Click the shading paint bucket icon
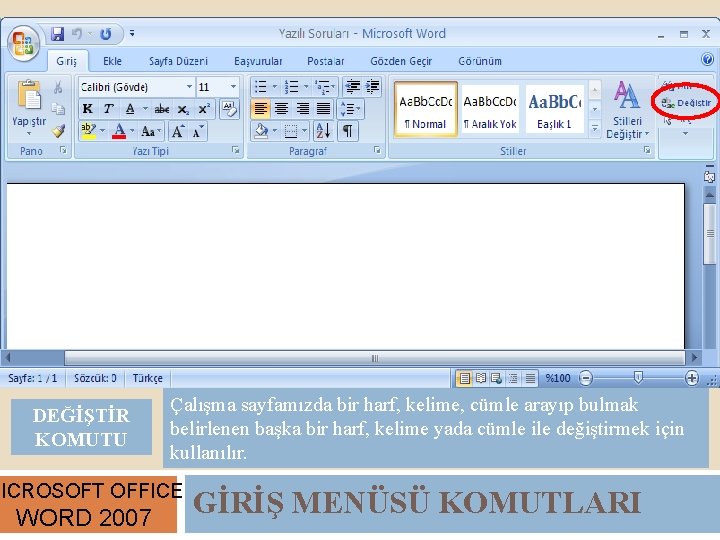This screenshot has width=720, height=540. 261,131
